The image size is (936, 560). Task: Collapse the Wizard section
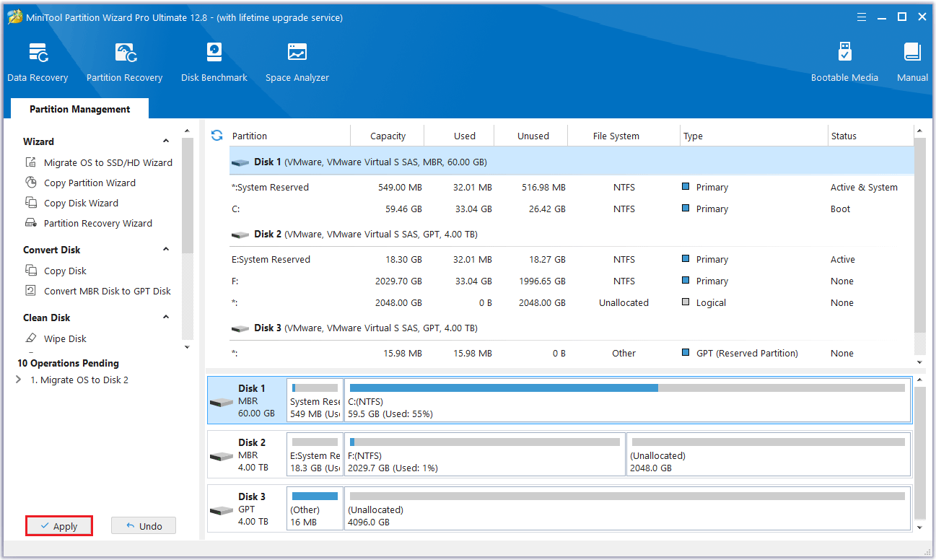point(166,141)
